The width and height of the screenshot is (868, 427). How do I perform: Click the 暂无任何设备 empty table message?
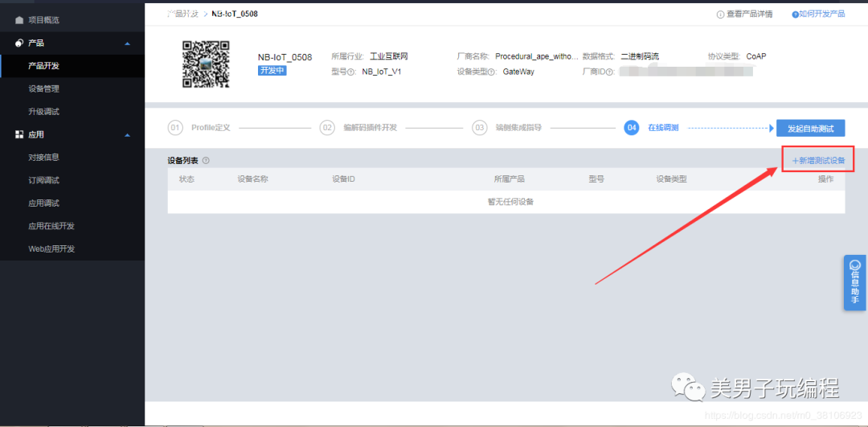[510, 202]
